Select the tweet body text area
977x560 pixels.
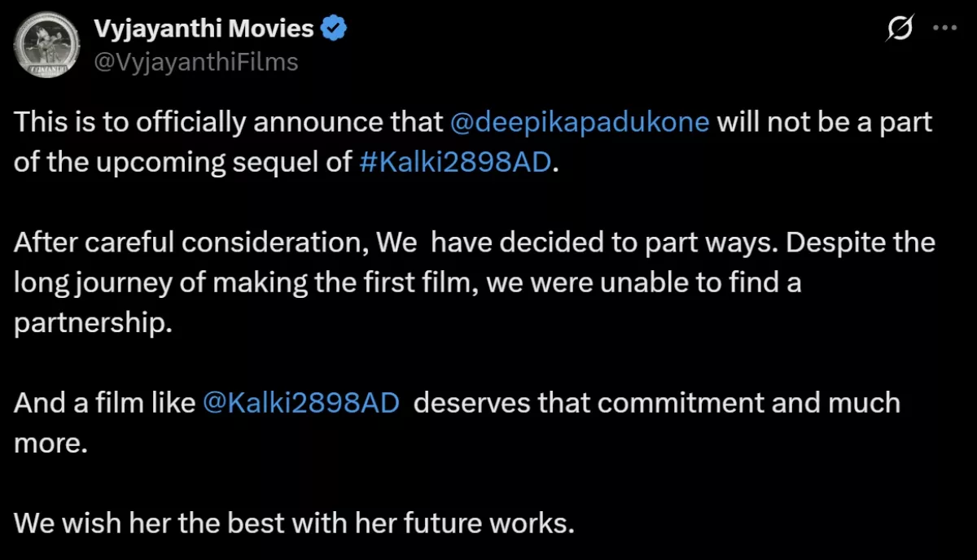point(472,282)
